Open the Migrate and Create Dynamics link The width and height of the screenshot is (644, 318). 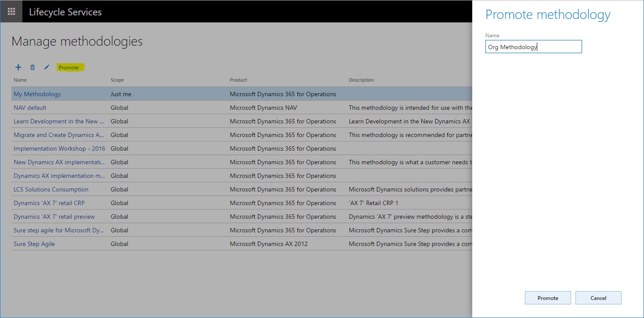point(58,135)
